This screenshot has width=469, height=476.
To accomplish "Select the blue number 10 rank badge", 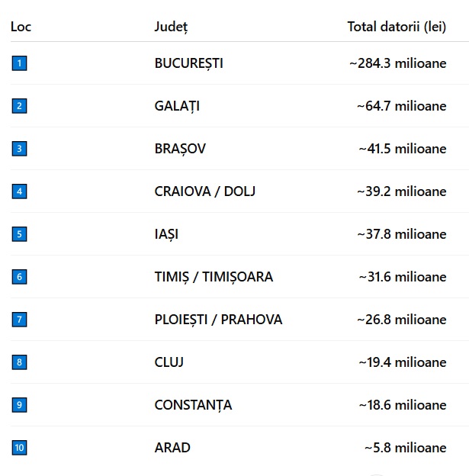I will [19, 448].
